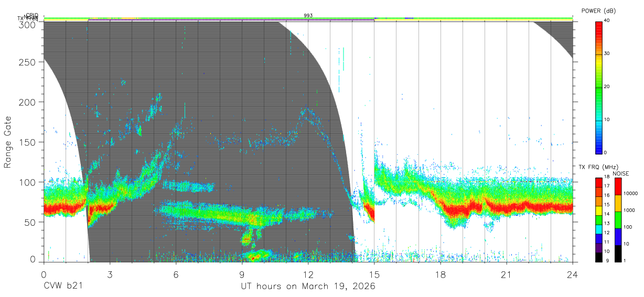Click the 15 tick label on UT hours axis
This screenshot has width=644, height=297.
click(x=374, y=274)
